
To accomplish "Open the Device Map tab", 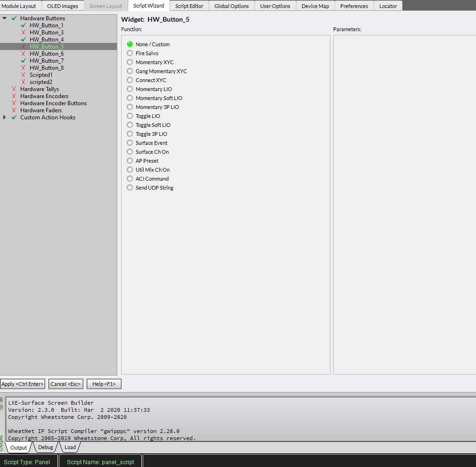I will 315,6.
